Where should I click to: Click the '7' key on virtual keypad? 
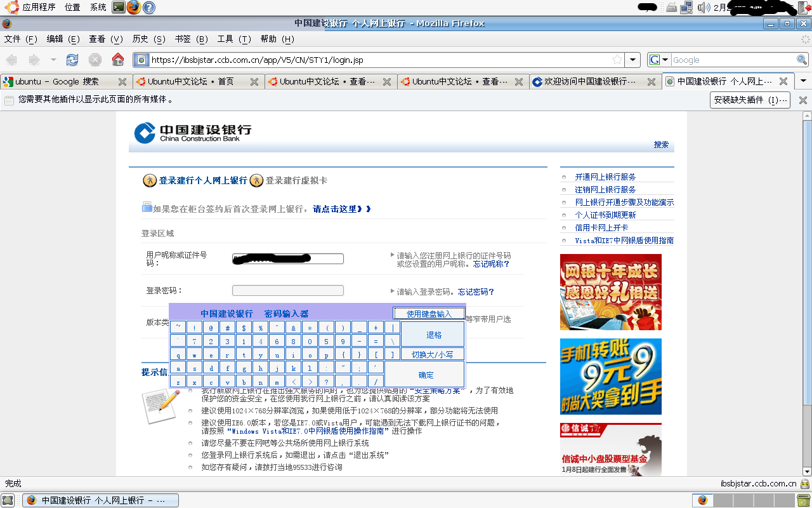(194, 341)
